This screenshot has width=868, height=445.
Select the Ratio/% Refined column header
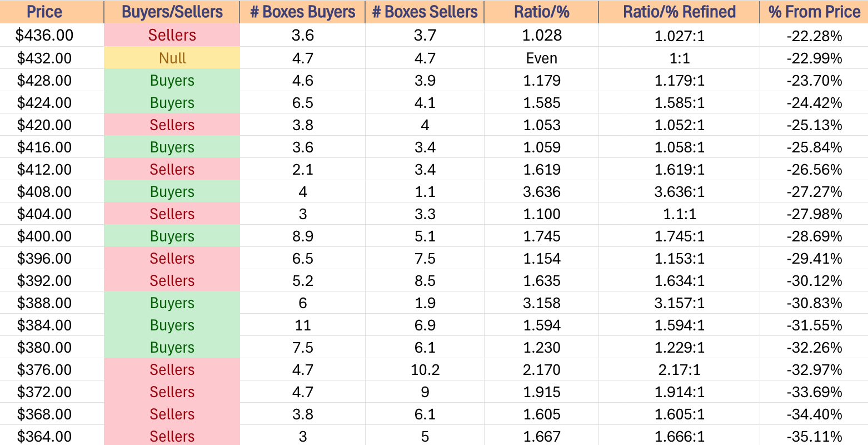point(679,12)
